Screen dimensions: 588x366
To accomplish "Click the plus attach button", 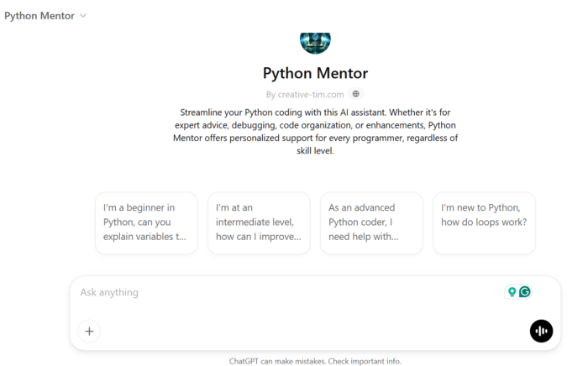I will click(x=89, y=331).
